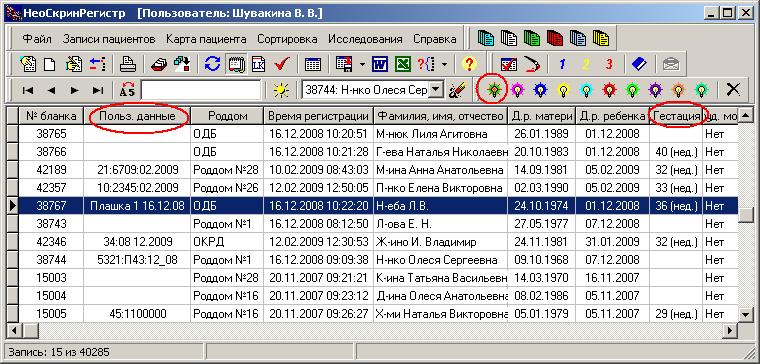This screenshot has width=760, height=364.
Task: Open the Сортировка menu
Action: (x=287, y=39)
